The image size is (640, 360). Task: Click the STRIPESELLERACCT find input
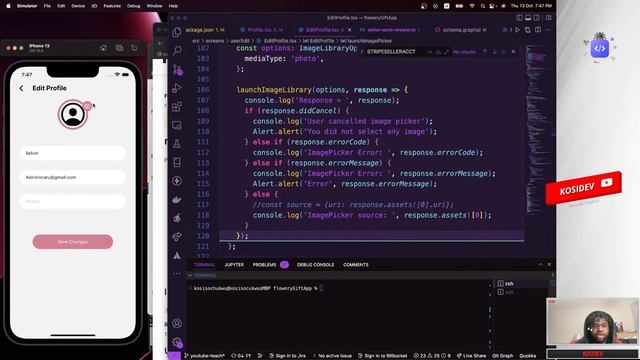point(395,52)
